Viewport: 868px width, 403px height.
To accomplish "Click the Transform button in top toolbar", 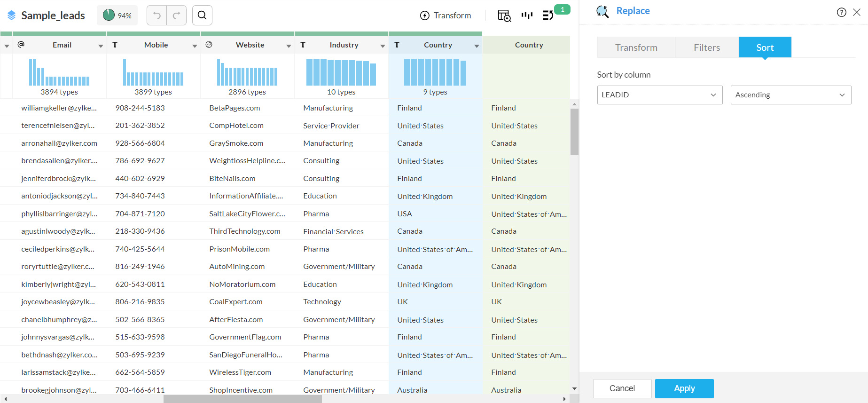I will click(x=446, y=16).
